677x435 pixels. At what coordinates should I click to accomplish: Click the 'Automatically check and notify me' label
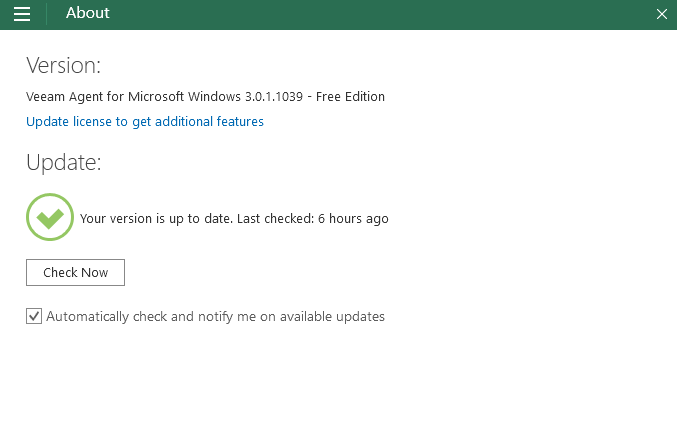coord(215,316)
